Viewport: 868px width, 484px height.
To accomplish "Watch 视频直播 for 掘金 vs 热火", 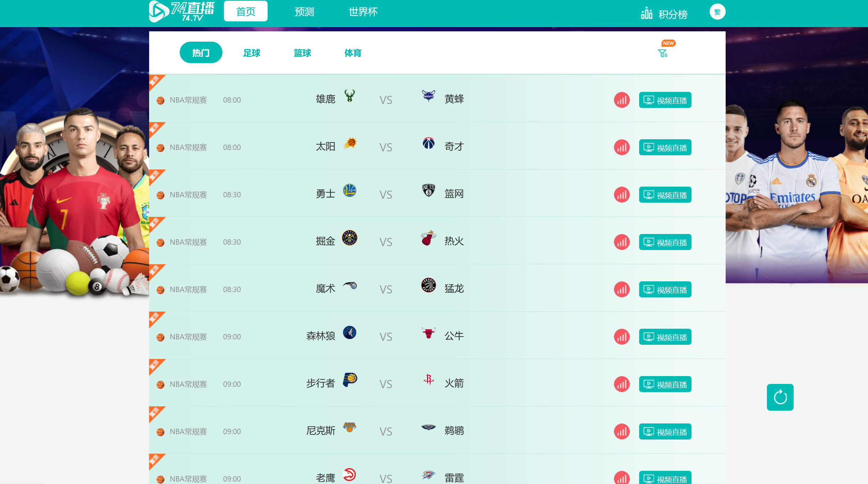I will pyautogui.click(x=665, y=242).
